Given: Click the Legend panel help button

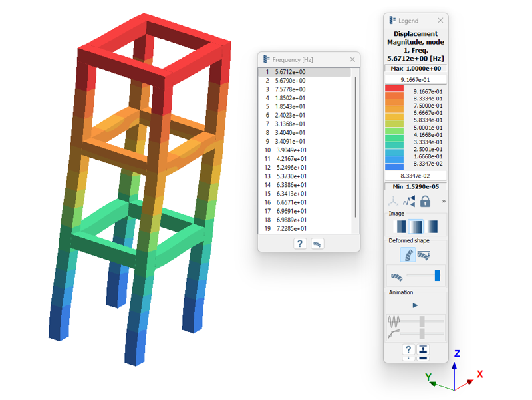Looking at the screenshot, I should point(408,351).
